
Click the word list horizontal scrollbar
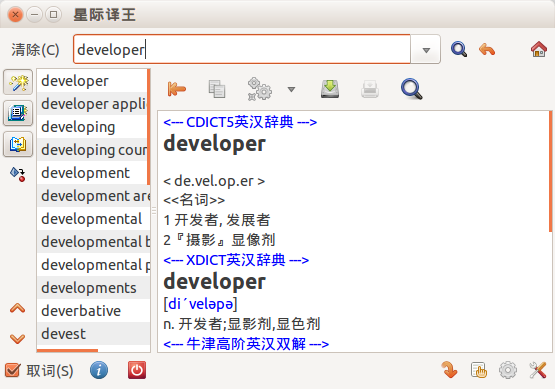67,350
